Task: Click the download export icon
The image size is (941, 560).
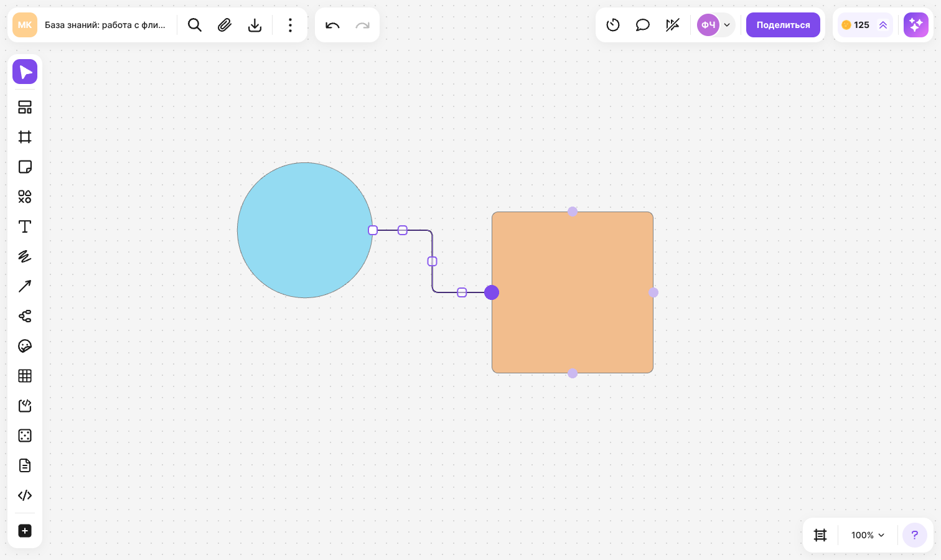Action: point(255,25)
